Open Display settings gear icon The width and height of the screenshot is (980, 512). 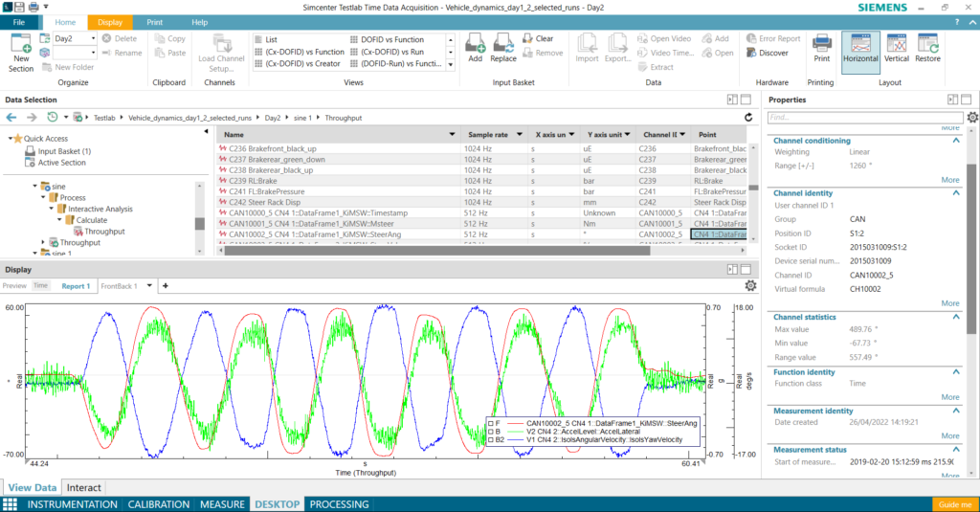(x=750, y=286)
